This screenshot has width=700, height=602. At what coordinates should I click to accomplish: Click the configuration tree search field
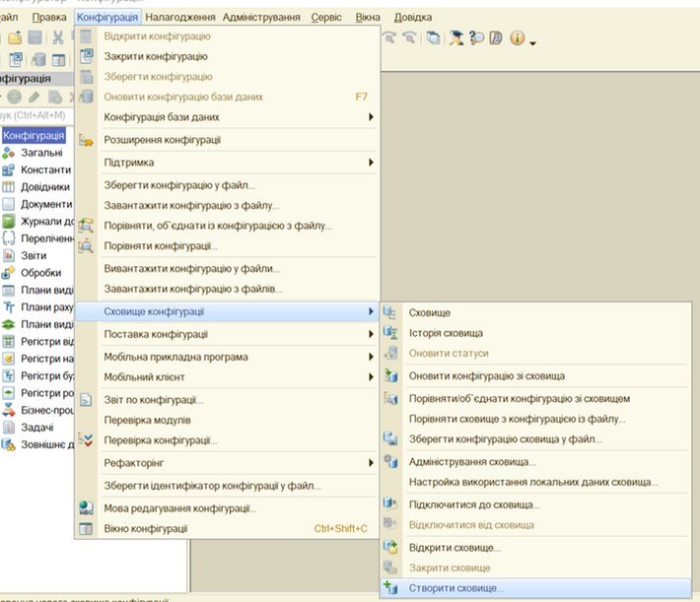click(39, 115)
